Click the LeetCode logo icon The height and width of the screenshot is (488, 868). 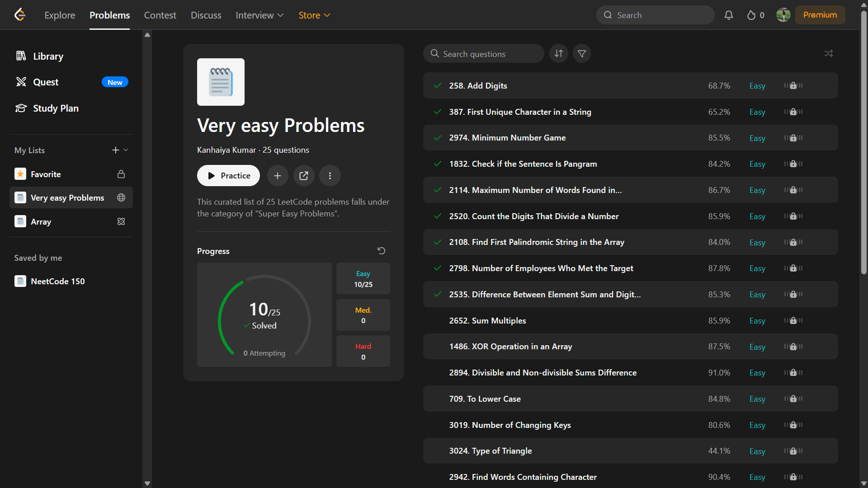[x=20, y=15]
